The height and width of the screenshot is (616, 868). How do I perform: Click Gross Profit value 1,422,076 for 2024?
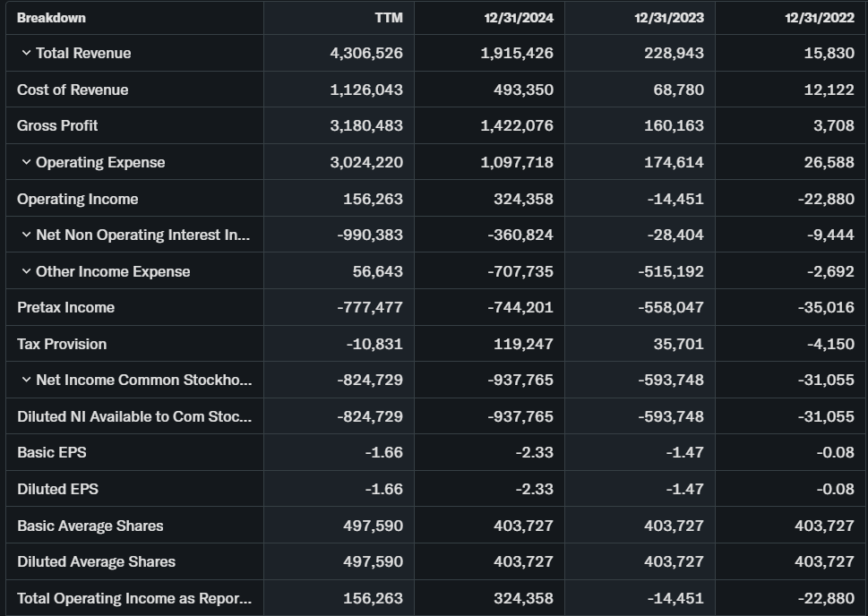(516, 126)
